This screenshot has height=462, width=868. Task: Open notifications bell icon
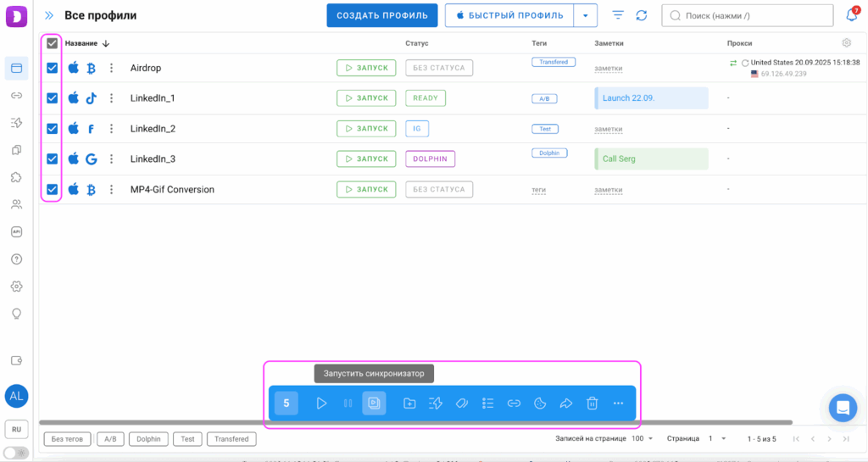[851, 15]
